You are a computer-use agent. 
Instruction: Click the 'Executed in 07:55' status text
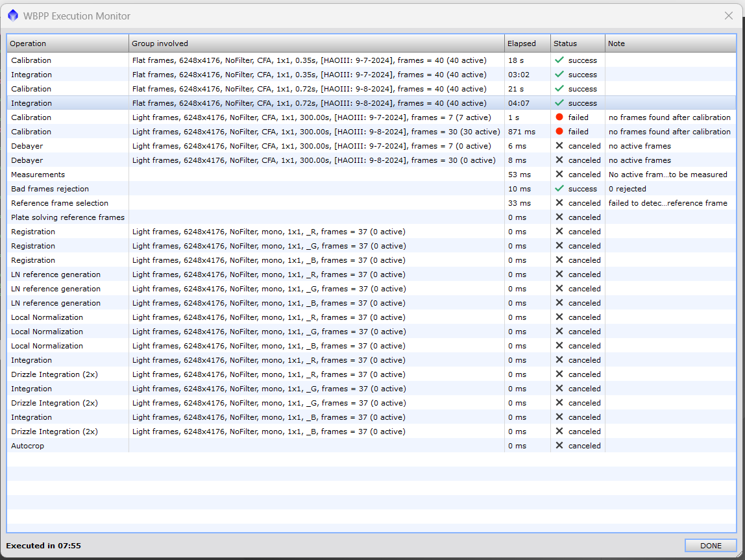point(43,545)
